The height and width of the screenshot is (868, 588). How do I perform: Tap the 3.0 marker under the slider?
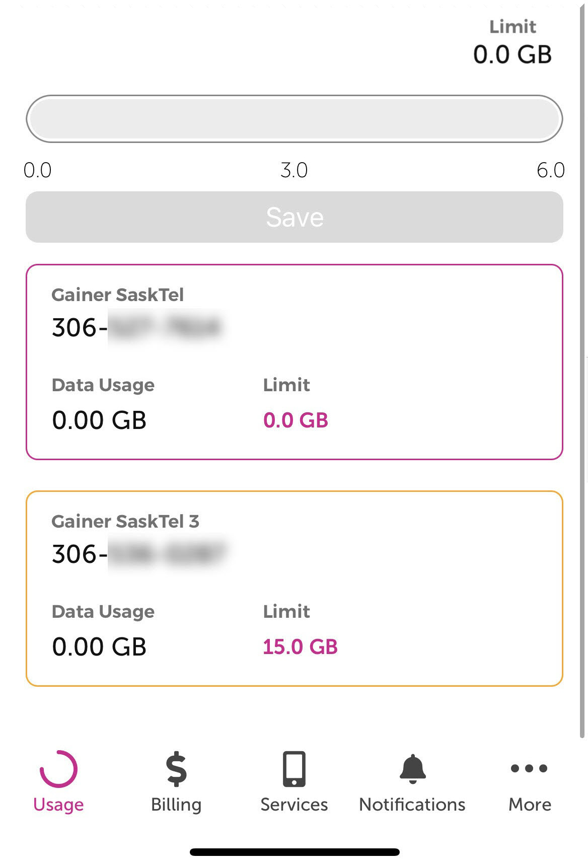[295, 170]
